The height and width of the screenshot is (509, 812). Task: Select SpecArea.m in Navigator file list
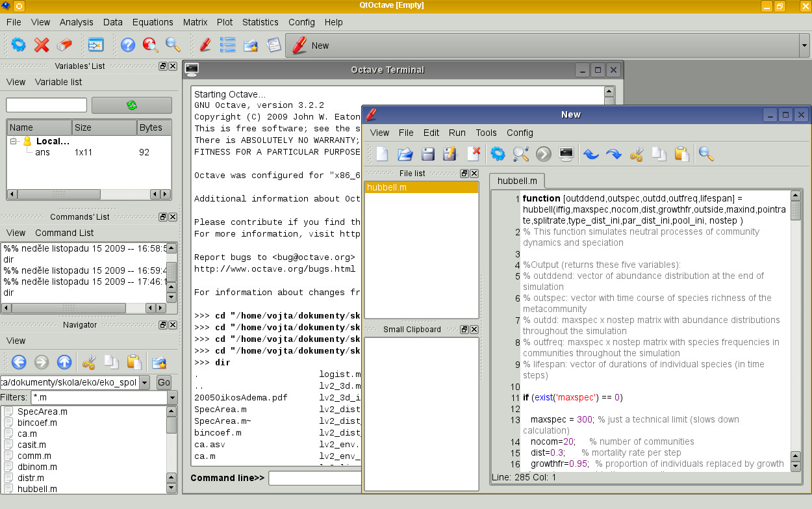click(42, 411)
